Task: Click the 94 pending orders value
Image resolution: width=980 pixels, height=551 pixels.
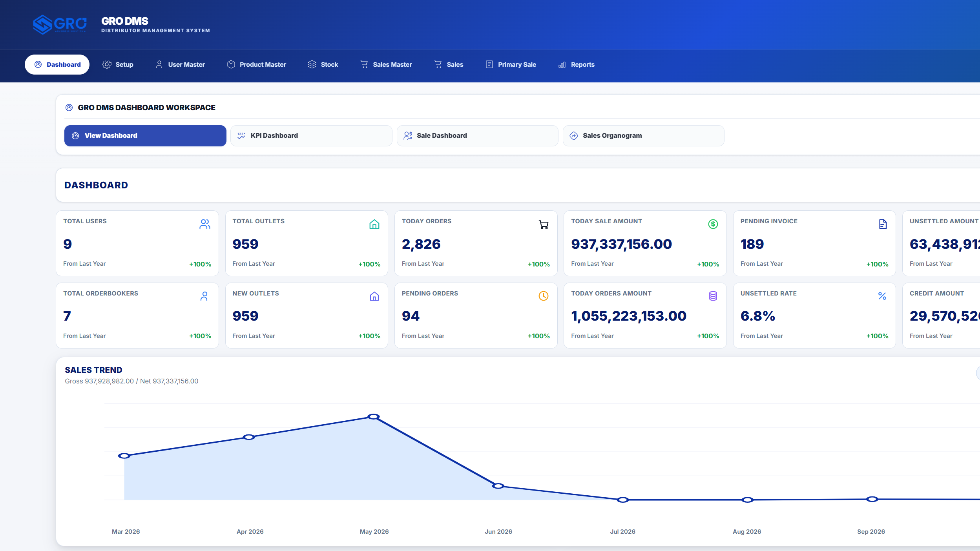Action: point(411,316)
